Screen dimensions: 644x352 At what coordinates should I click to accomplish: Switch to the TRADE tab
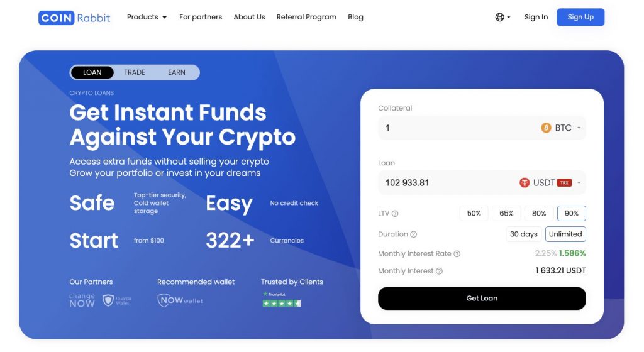coord(135,73)
